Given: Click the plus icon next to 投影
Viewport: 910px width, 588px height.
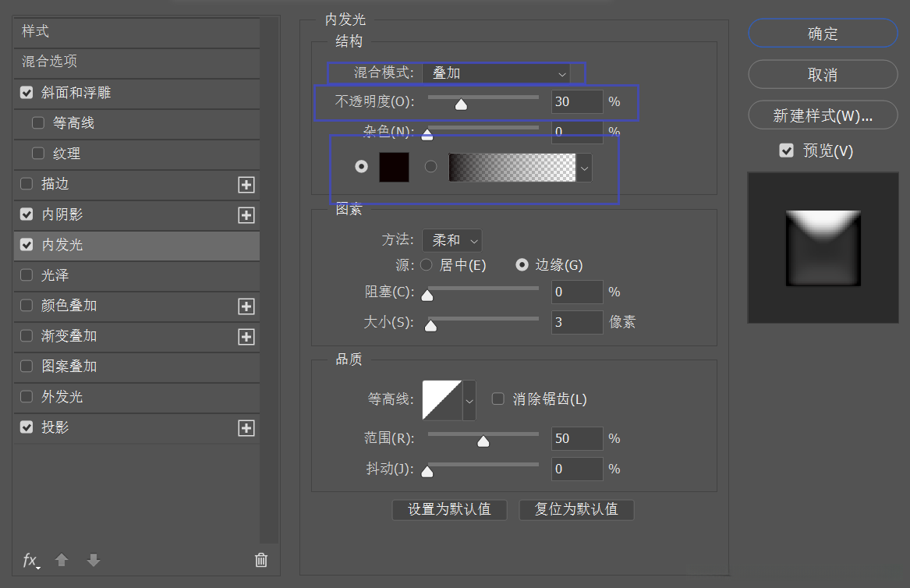Looking at the screenshot, I should coord(246,427).
